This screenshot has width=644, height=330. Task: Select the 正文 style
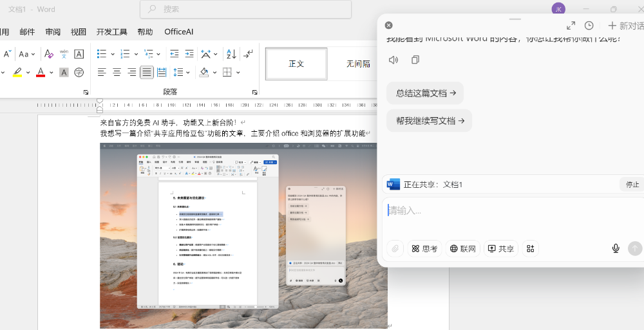pyautogui.click(x=296, y=64)
